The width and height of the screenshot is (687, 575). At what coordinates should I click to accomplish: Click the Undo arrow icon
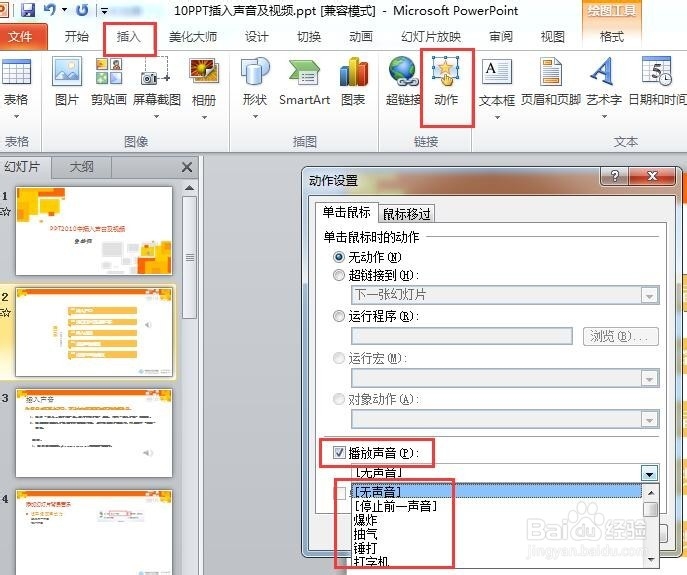(x=50, y=9)
